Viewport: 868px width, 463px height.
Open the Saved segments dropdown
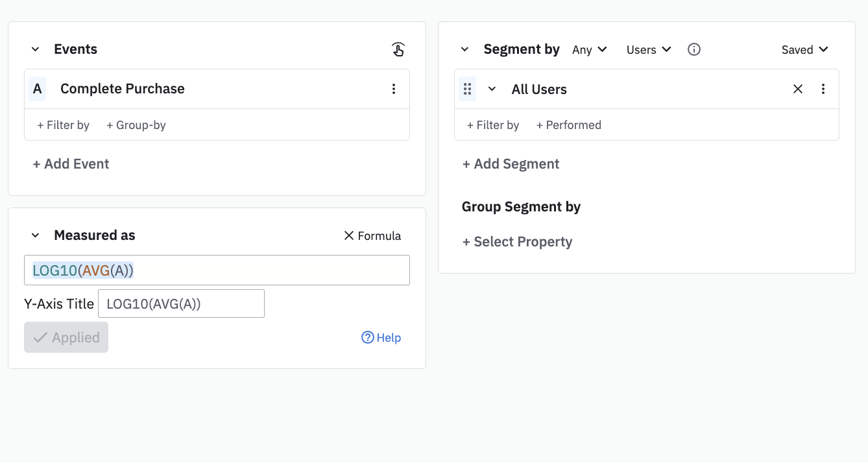pyautogui.click(x=804, y=49)
